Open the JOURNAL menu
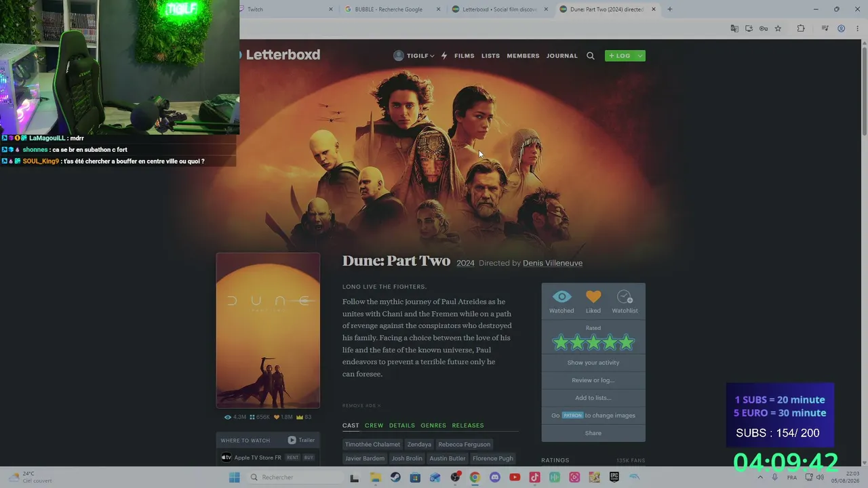Screen dimensions: 868x488 [x=562, y=56]
